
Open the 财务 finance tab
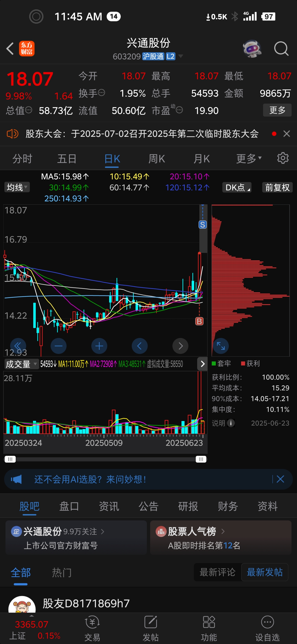coord(228,506)
